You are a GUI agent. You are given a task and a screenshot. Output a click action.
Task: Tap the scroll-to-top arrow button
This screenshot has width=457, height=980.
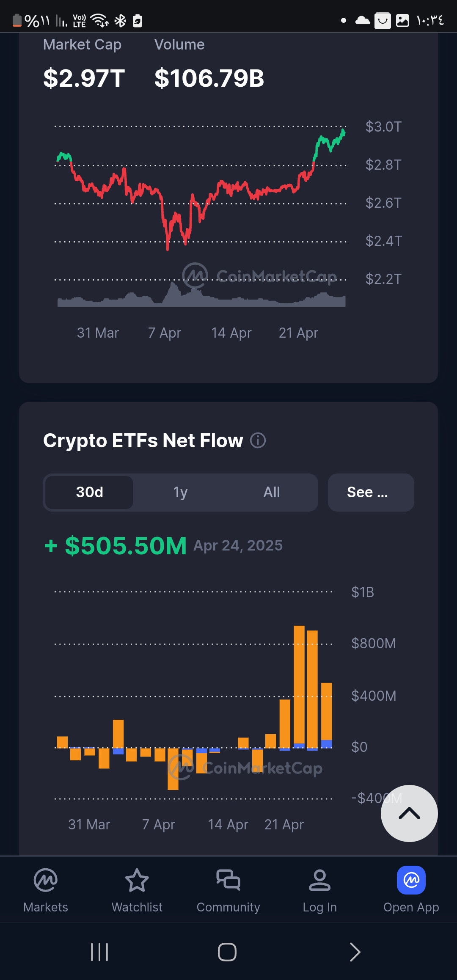409,813
